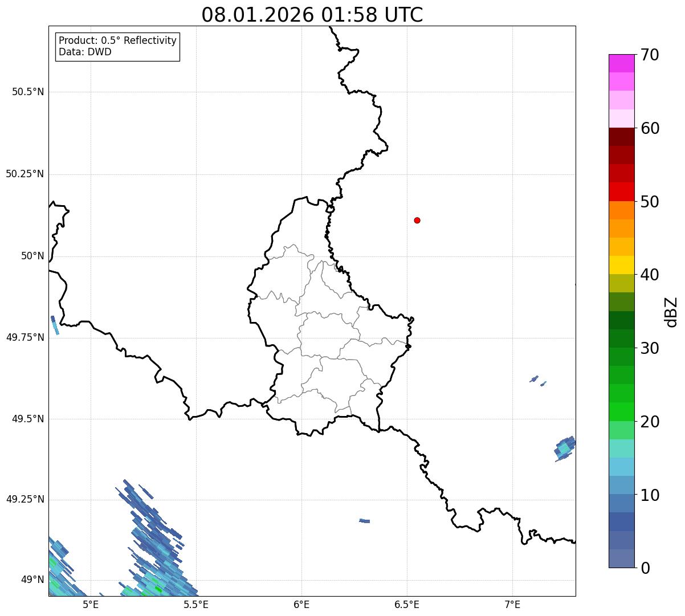Click the 50°N latitude label

click(x=32, y=256)
